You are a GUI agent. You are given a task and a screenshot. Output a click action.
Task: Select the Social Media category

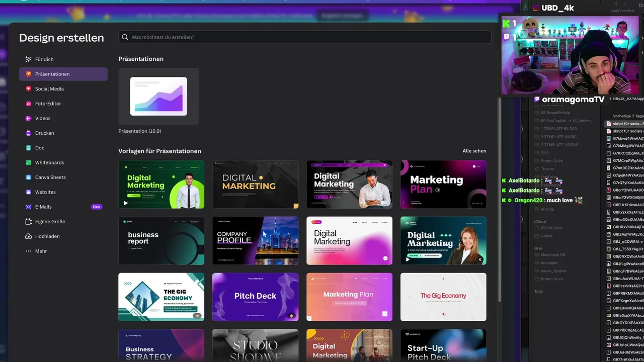pyautogui.click(x=63, y=89)
